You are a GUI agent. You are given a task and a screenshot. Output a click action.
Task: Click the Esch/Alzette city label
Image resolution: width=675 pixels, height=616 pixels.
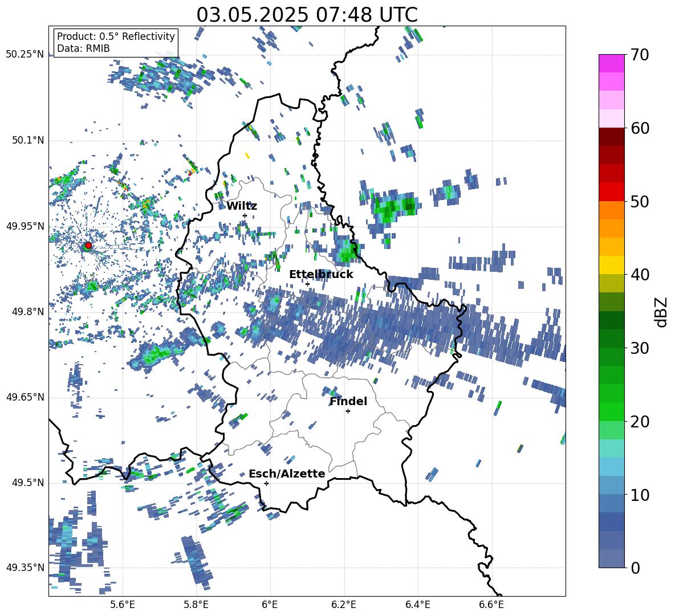click(287, 474)
